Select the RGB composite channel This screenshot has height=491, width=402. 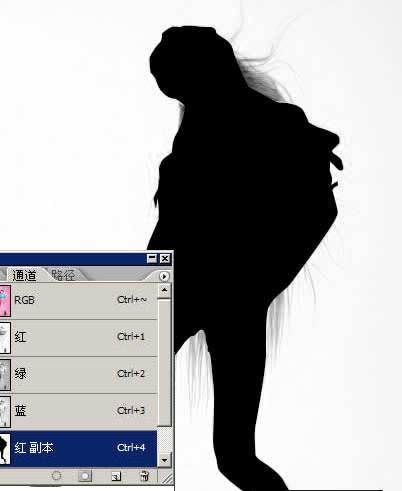(78, 300)
